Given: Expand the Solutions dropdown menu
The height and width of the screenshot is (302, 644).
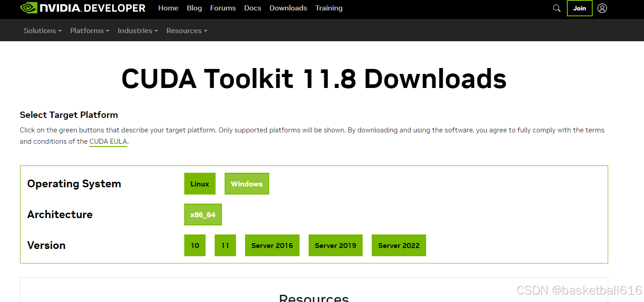Looking at the screenshot, I should coord(43,31).
